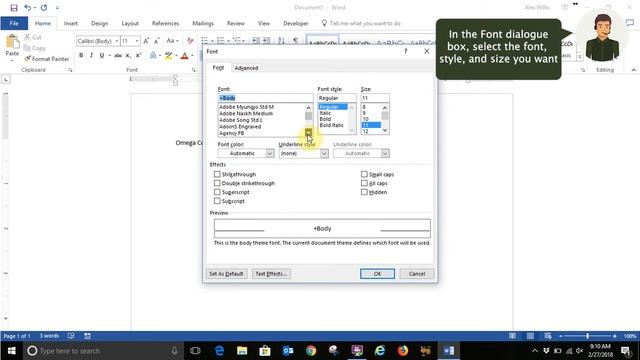Image resolution: width=640 pixels, height=360 pixels.
Task: Enable the Strikethrough checkbox
Action: pos(217,174)
